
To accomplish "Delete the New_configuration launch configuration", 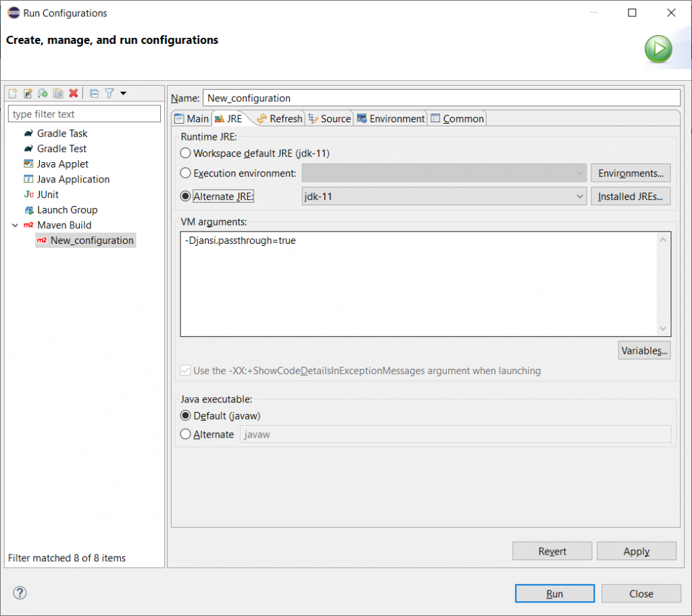I will tap(73, 93).
